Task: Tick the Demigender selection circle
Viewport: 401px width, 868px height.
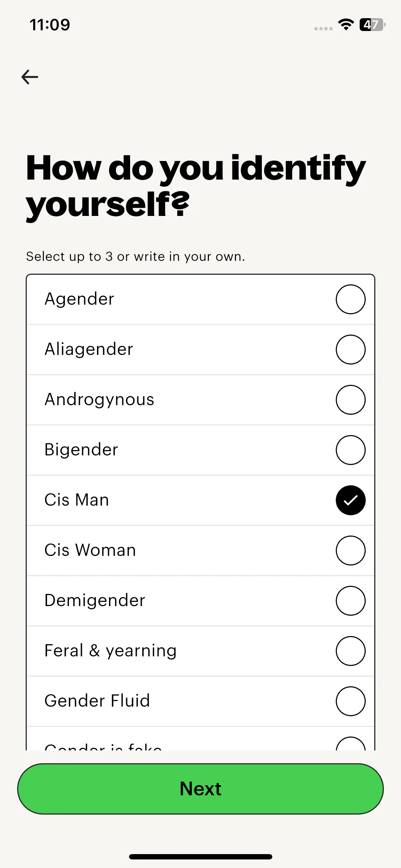Action: 350,601
